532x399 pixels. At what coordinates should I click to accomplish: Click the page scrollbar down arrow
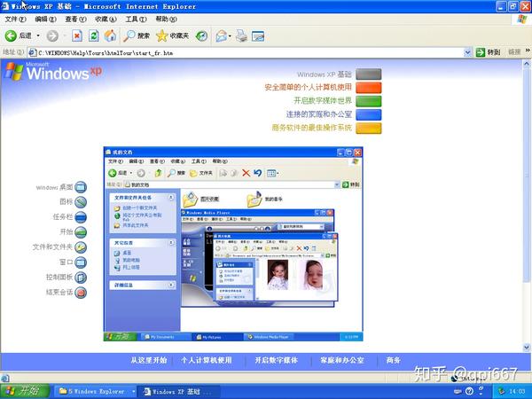(x=526, y=348)
